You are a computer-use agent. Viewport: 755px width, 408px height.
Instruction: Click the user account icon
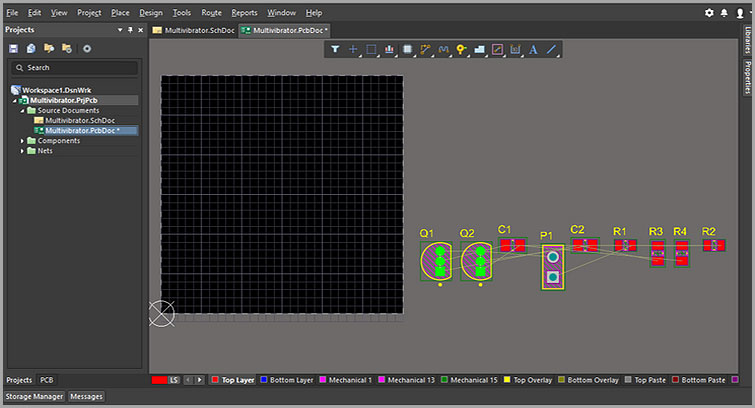pos(740,13)
